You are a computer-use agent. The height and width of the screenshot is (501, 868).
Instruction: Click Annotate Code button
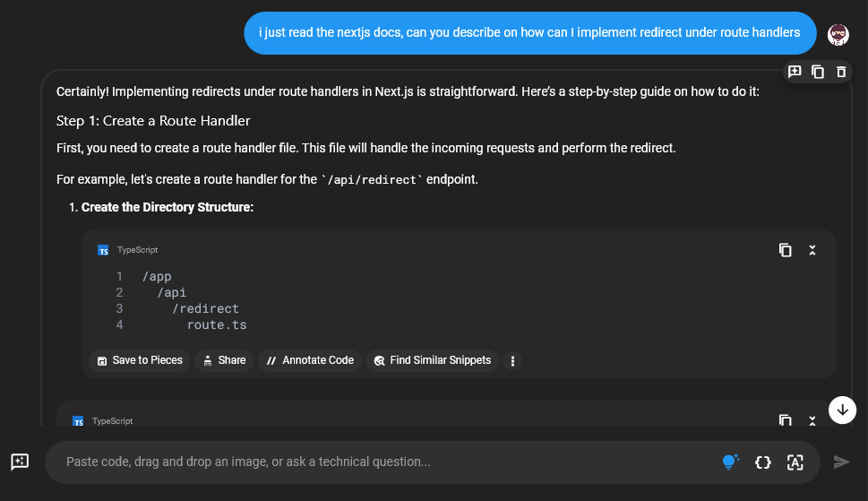pos(310,360)
